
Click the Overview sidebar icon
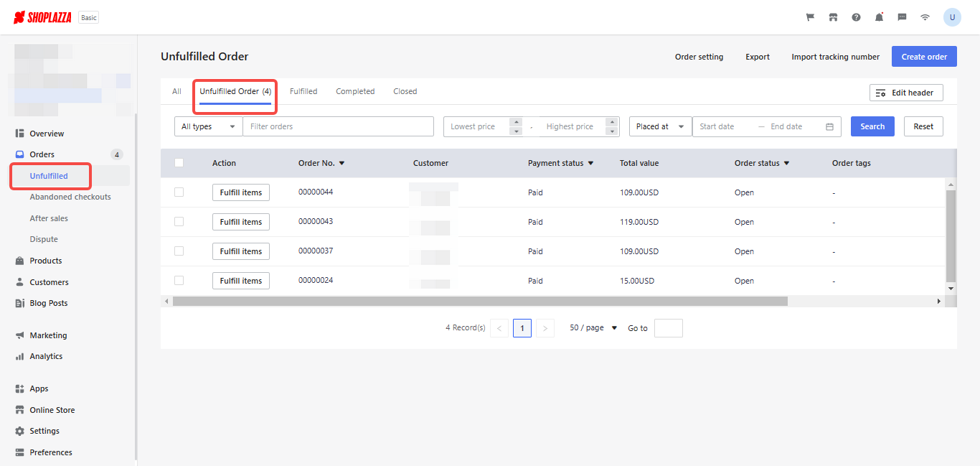click(20, 134)
